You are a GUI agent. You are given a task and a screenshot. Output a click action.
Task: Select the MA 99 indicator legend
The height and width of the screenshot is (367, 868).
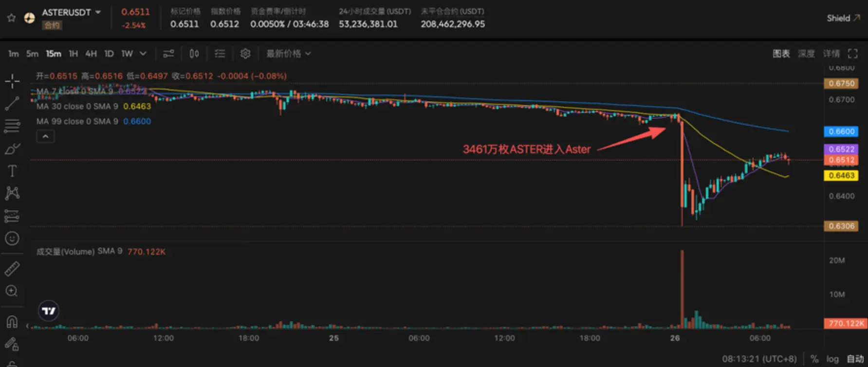93,121
